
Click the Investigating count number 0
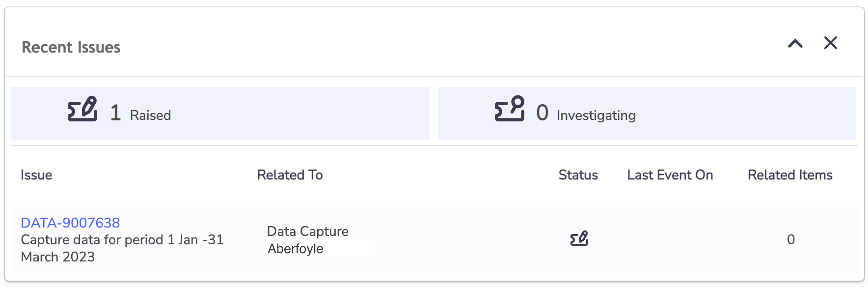point(542,113)
